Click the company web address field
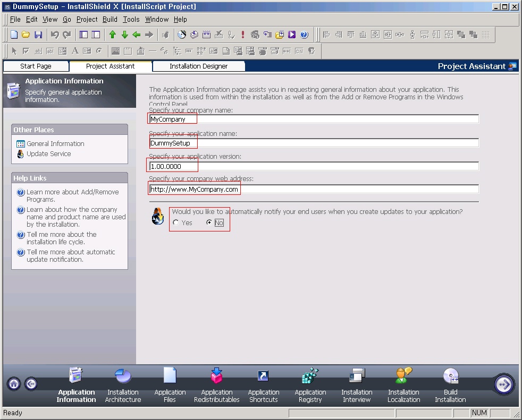 pos(314,189)
